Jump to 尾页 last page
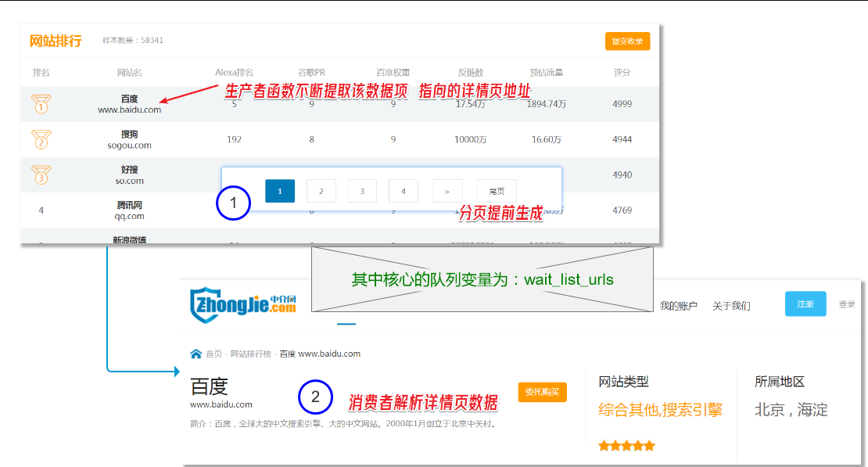Viewport: 868px width, 467px height. point(497,191)
